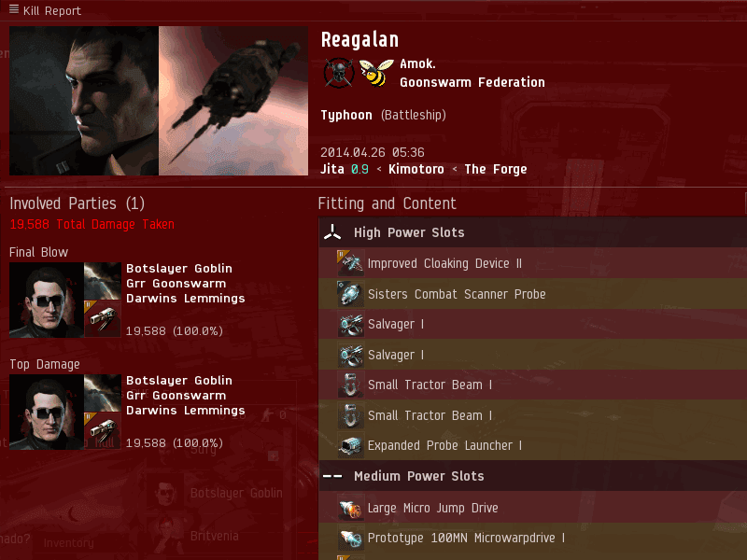Open Botslayer Goblin's Top Damage portrait
The width and height of the screenshot is (747, 560).
(x=47, y=412)
